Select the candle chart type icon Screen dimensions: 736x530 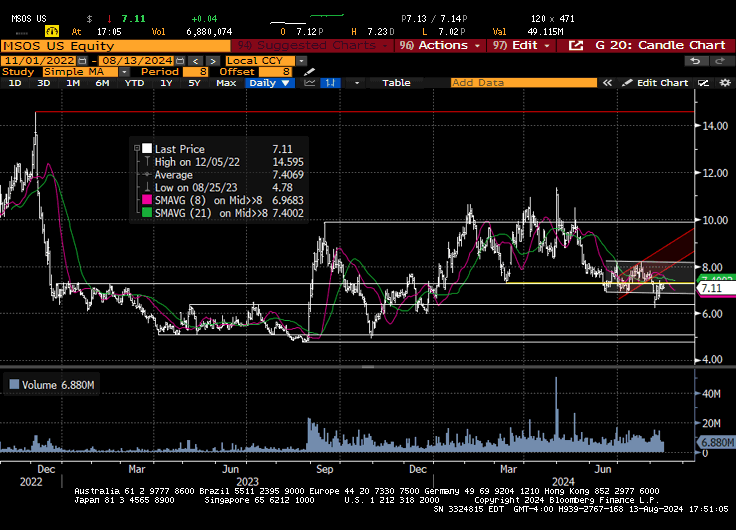[330, 83]
